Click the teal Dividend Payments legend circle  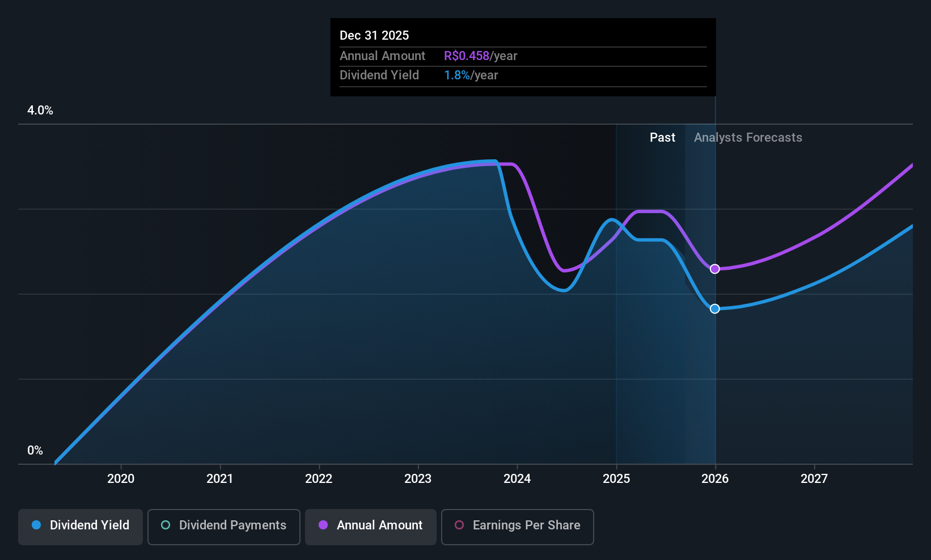pos(166,525)
